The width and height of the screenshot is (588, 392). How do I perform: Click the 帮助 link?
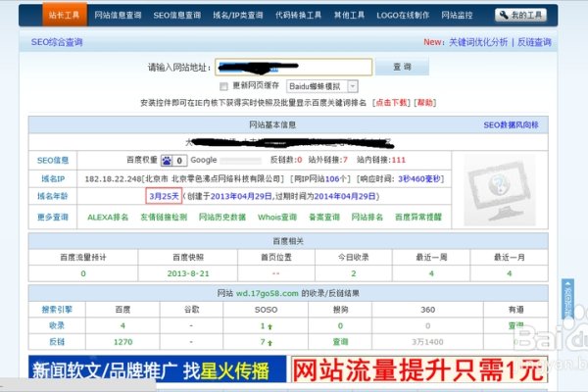coord(425,102)
